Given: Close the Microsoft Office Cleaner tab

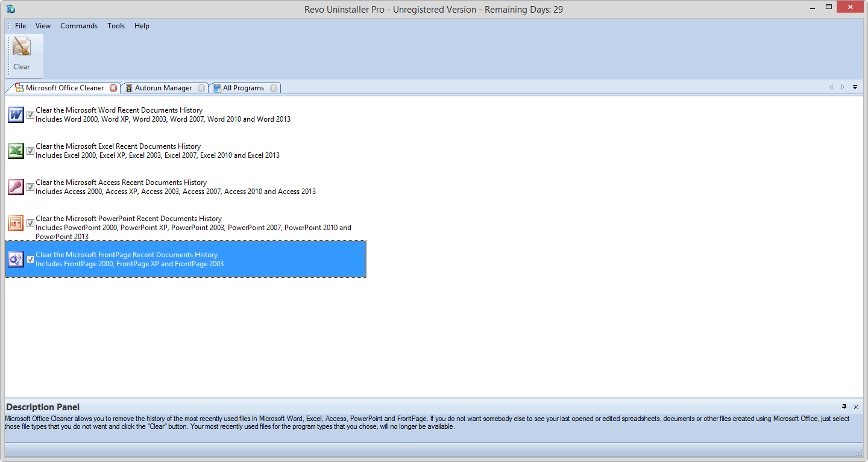Looking at the screenshot, I should [113, 88].
